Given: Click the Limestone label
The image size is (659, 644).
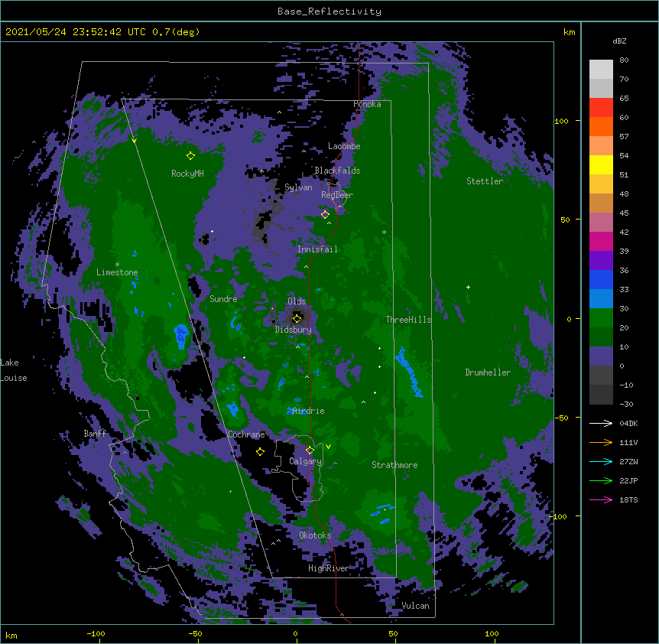Looking at the screenshot, I should click(117, 272).
